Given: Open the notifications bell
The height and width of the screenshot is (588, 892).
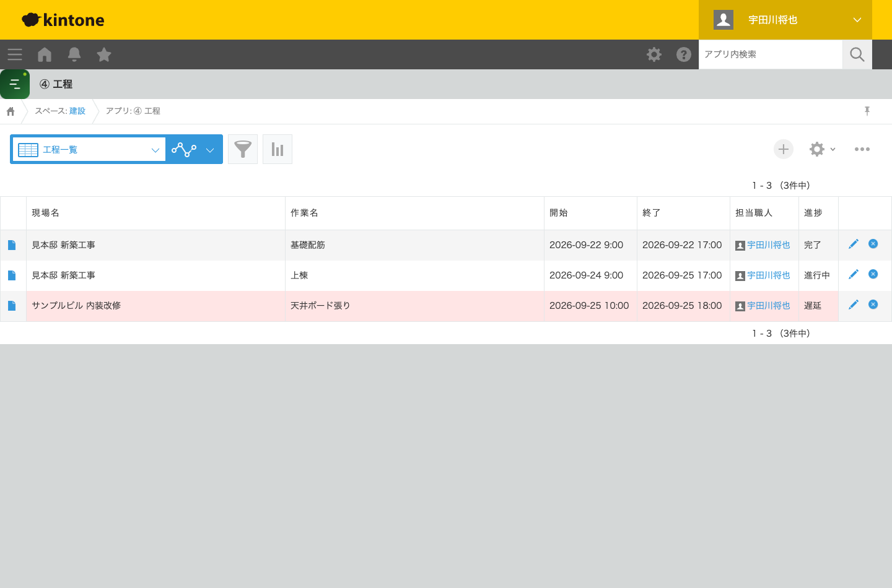Looking at the screenshot, I should tap(74, 54).
